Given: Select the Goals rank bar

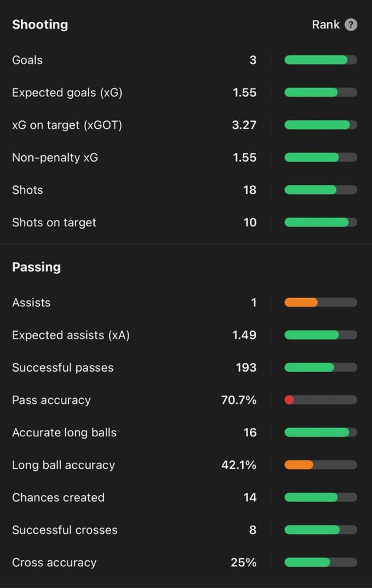Looking at the screenshot, I should coord(321,60).
